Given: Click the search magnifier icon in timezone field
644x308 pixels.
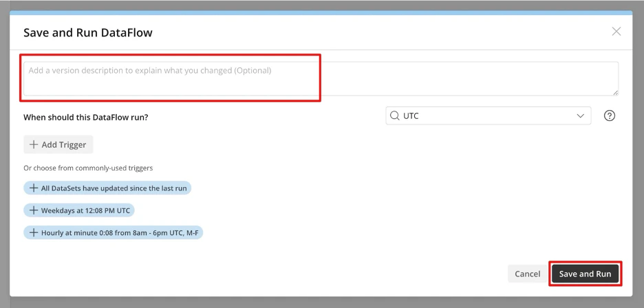Looking at the screenshot, I should 394,115.
